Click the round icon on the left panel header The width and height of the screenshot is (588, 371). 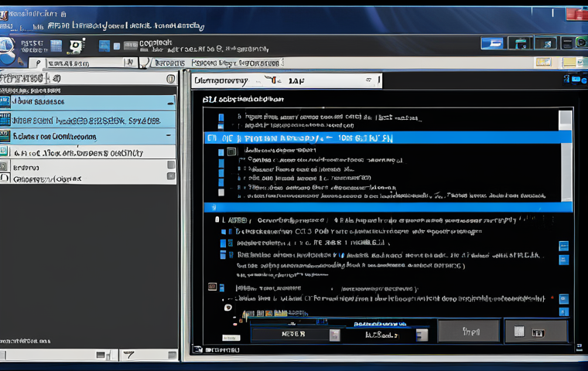[171, 79]
